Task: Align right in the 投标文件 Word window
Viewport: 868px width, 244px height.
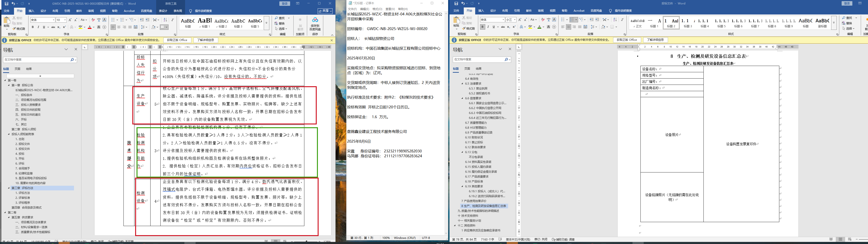Action: [574, 27]
